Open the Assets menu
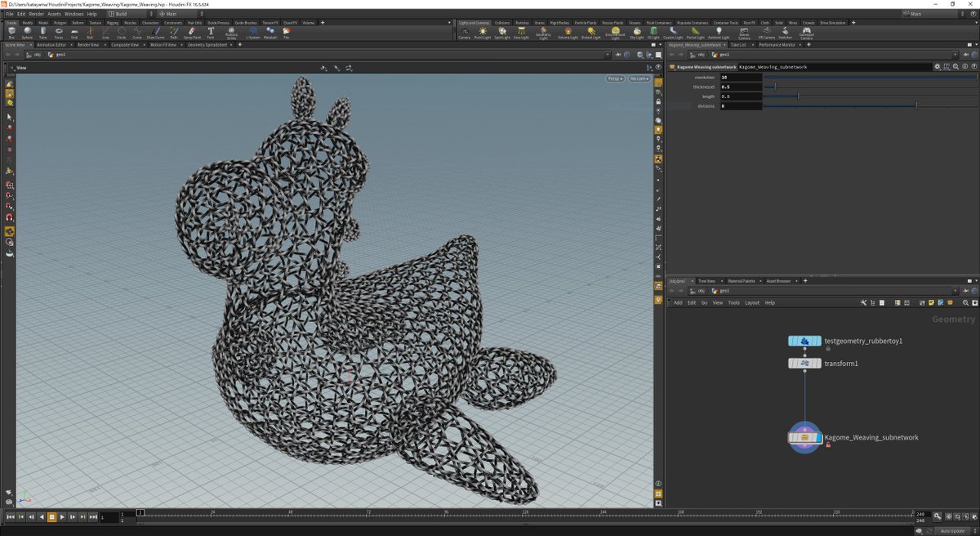The image size is (980, 536). click(54, 14)
